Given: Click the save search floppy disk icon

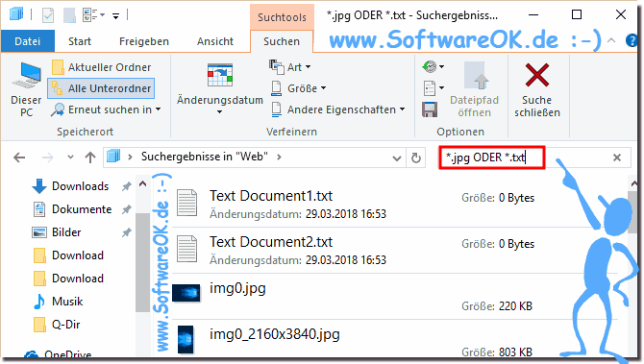Looking at the screenshot, I should 430,109.
